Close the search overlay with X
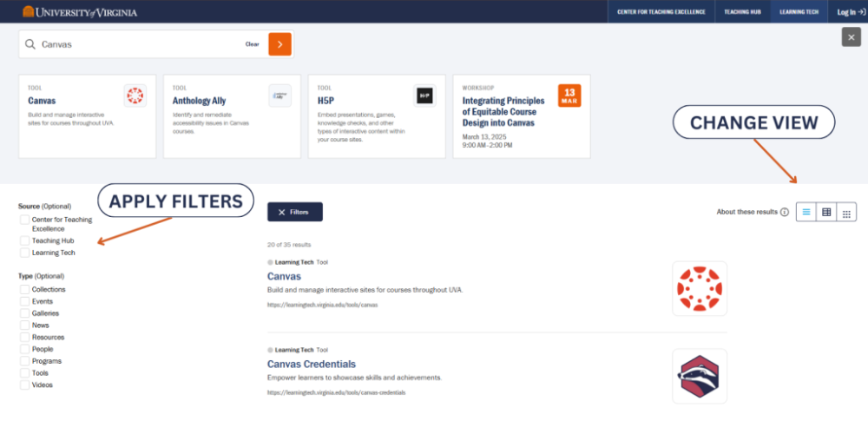Viewport: 868px width, 434px height. [x=852, y=37]
